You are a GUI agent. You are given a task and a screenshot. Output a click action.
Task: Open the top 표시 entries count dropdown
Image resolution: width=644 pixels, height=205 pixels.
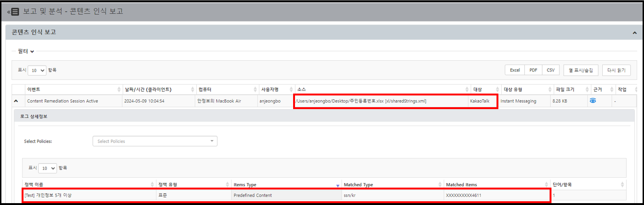(37, 70)
